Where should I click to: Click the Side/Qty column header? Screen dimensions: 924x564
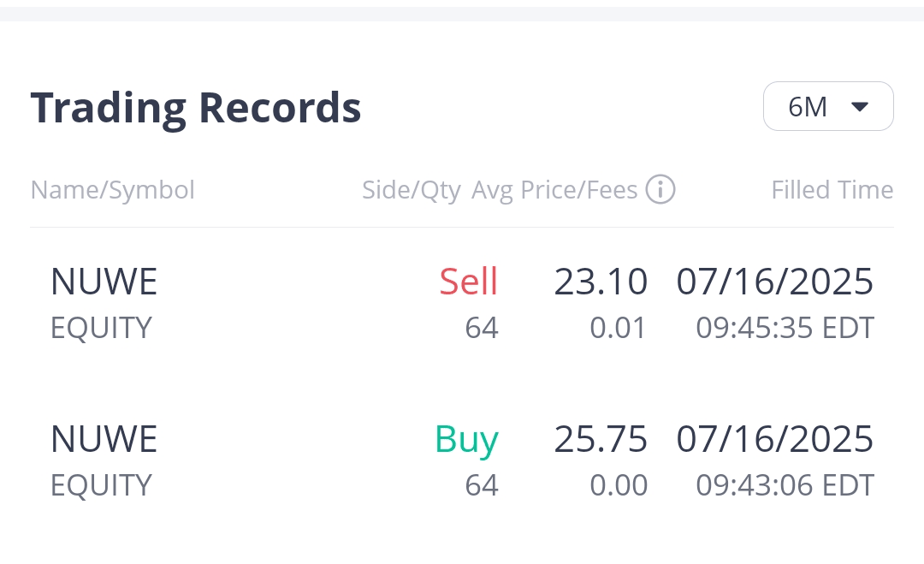coord(411,190)
